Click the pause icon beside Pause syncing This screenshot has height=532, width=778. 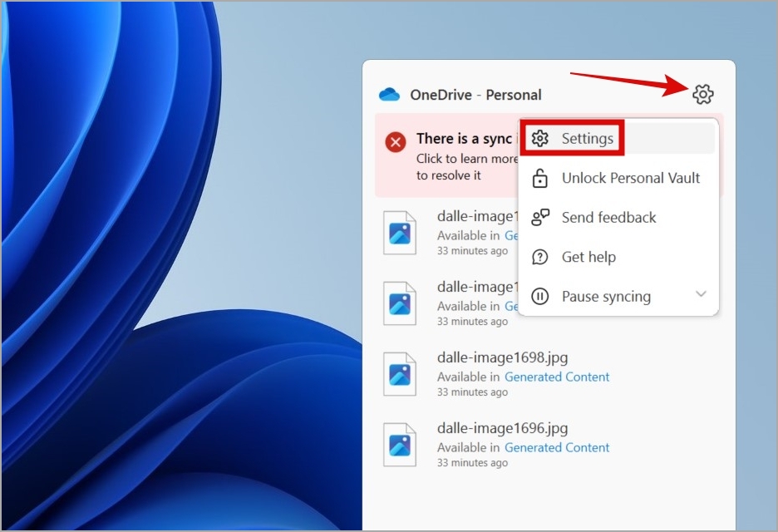539,297
